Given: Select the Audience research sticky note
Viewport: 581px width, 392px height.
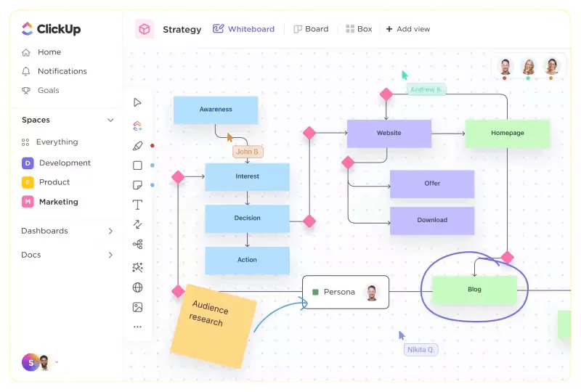Looking at the screenshot, I should point(214,326).
